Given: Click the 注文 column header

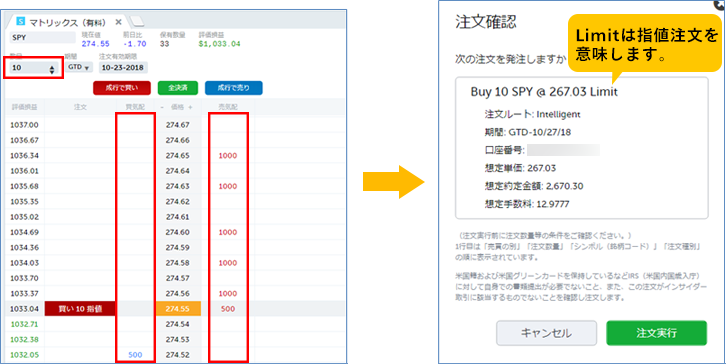Looking at the screenshot, I should [80, 107].
